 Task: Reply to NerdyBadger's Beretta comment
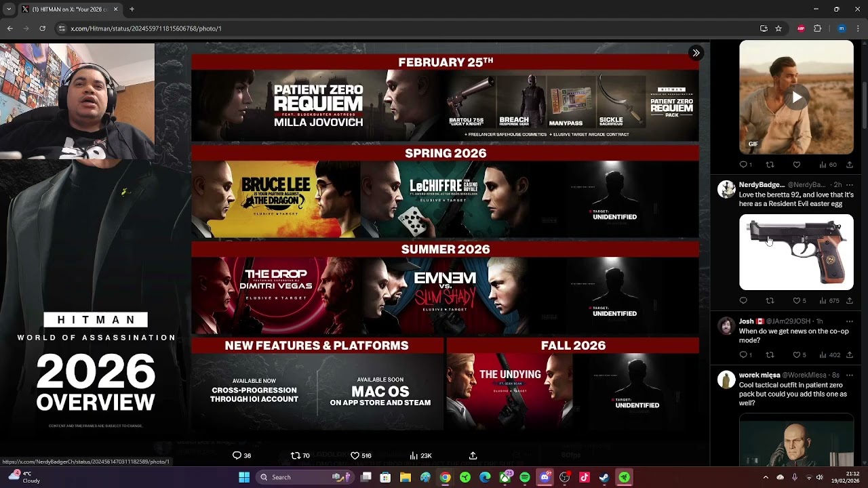pos(743,300)
